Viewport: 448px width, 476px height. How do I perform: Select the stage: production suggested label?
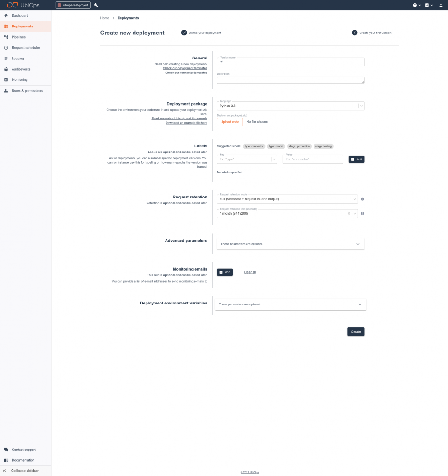299,146
